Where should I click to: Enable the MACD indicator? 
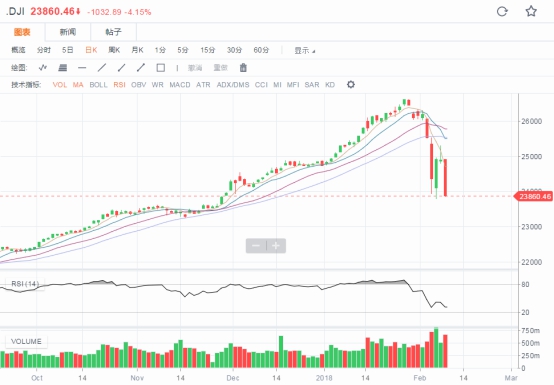click(180, 85)
